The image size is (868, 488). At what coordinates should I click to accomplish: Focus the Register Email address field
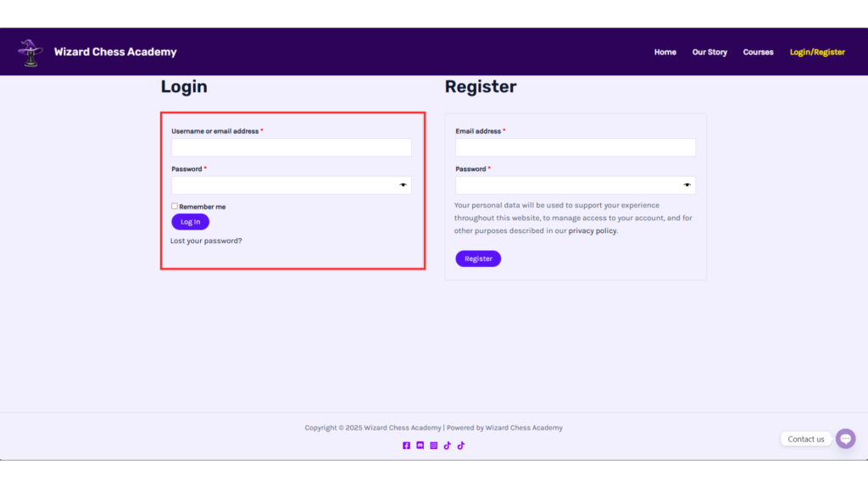click(575, 147)
